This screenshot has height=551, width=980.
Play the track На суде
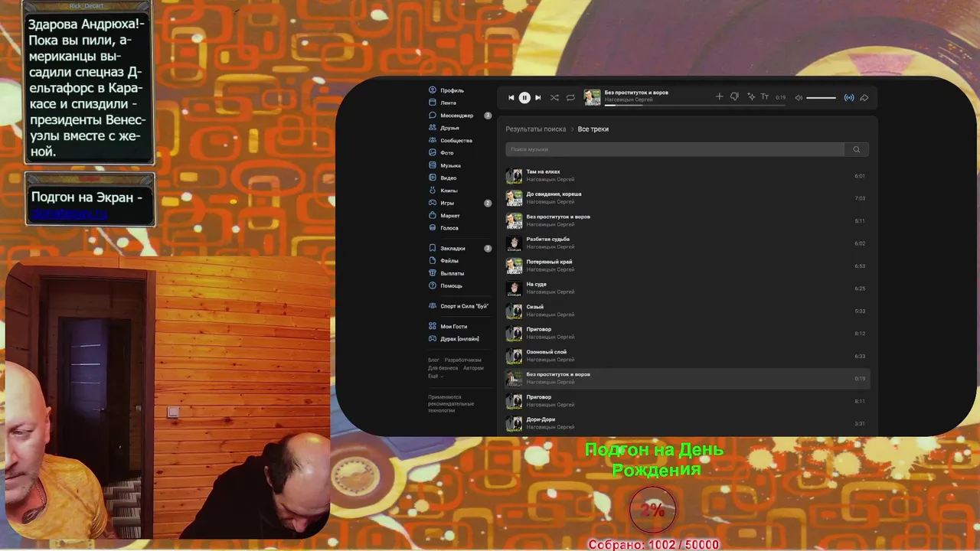tap(688, 289)
